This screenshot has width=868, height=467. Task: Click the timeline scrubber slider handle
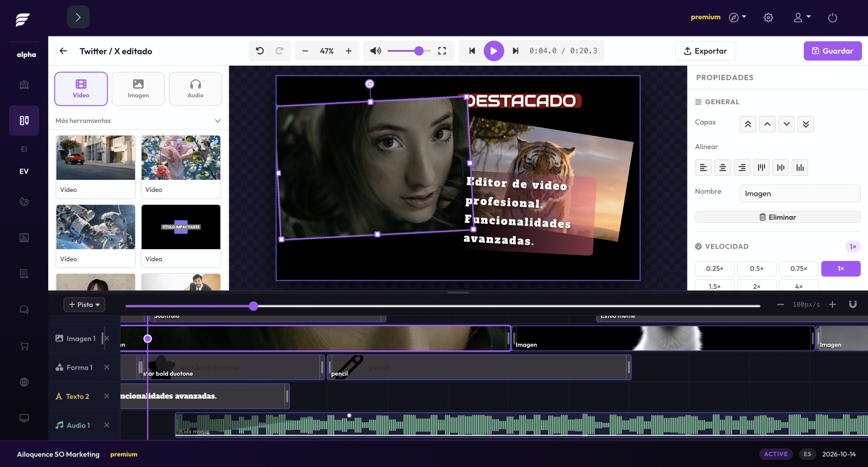[x=253, y=306]
